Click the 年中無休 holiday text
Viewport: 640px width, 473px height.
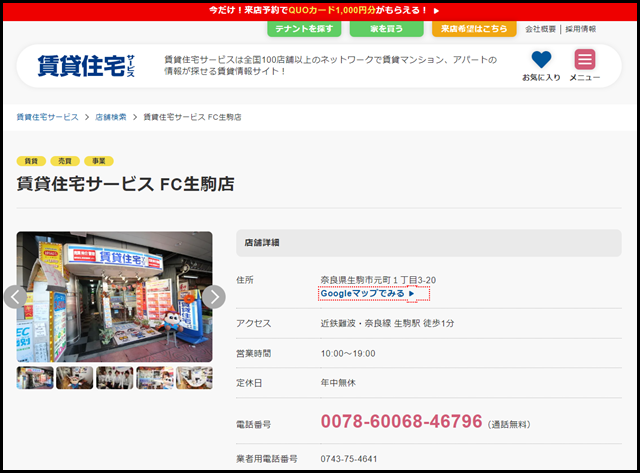pyautogui.click(x=338, y=383)
